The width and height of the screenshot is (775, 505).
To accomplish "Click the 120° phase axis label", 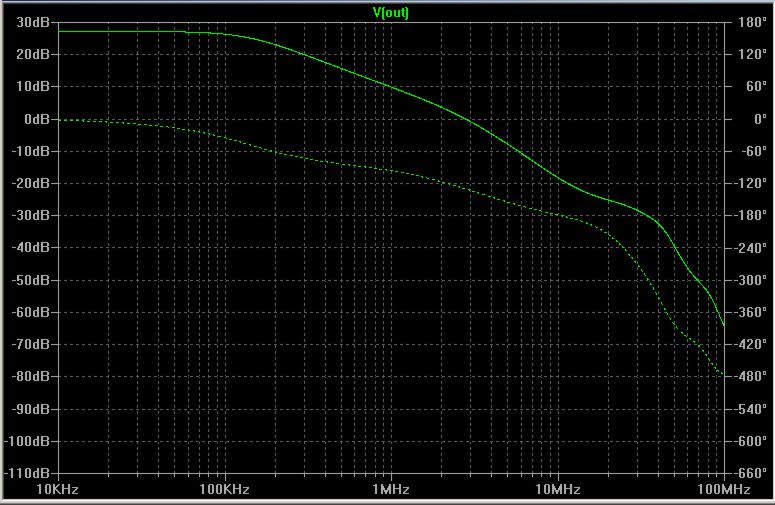I will (752, 54).
